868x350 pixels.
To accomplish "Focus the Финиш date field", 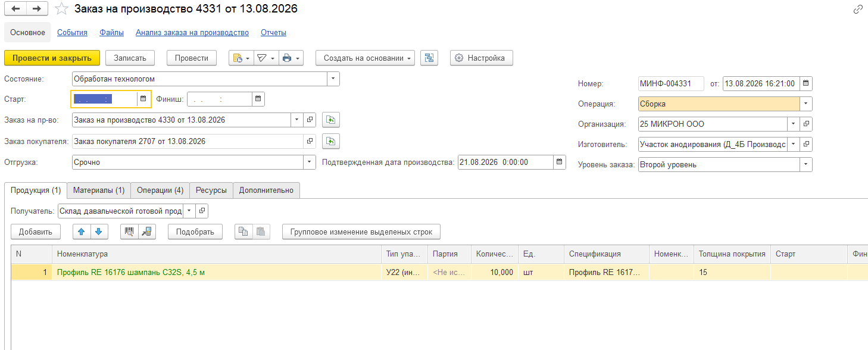I will (220, 99).
